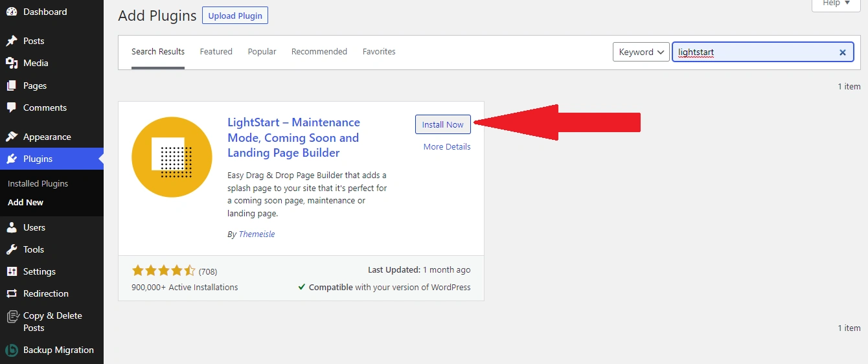Click the Appearance paintbrush icon
The height and width of the screenshot is (364, 868).
pos(12,137)
